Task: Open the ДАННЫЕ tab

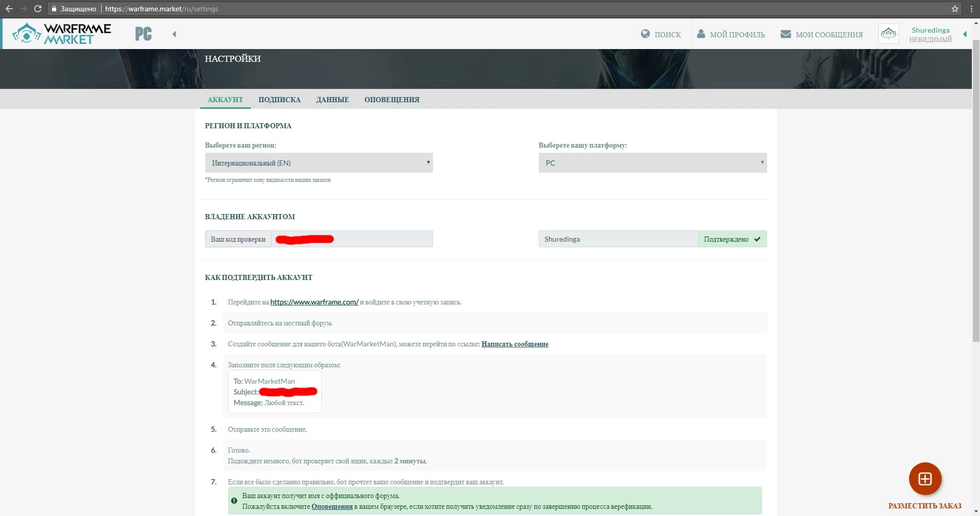Action: pos(332,100)
